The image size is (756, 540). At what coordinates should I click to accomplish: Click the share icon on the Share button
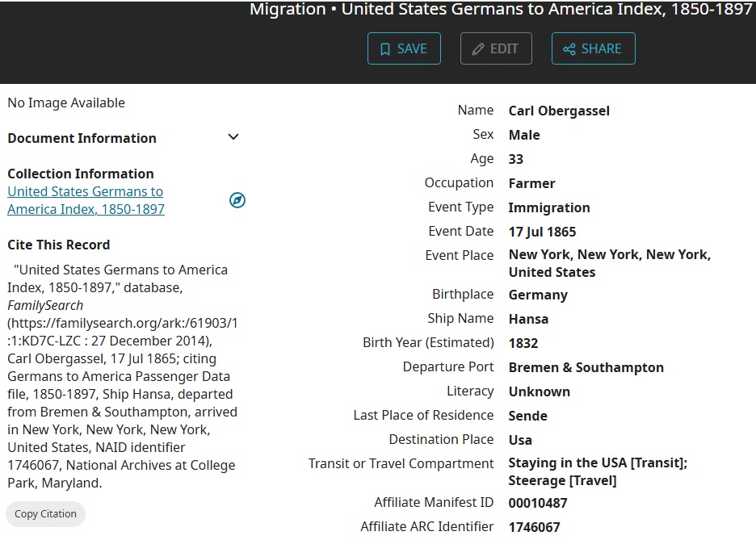(x=569, y=48)
